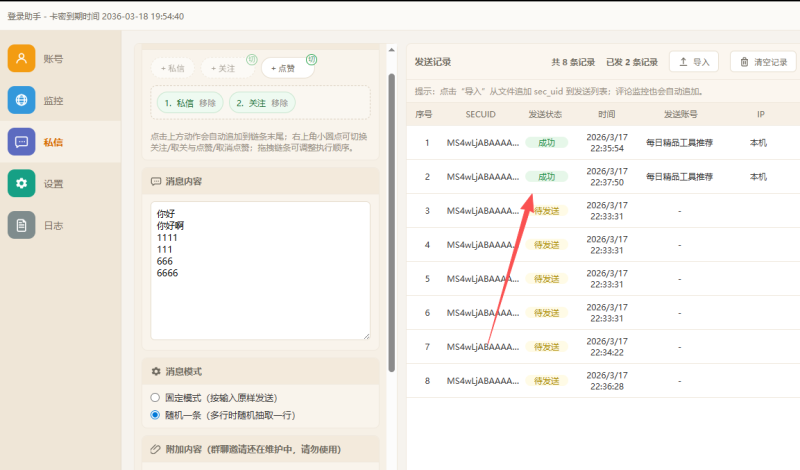Viewport: 800px width, 470px height.
Task: Click 每日精品工具推荐 account in row 1
Action: point(679,143)
